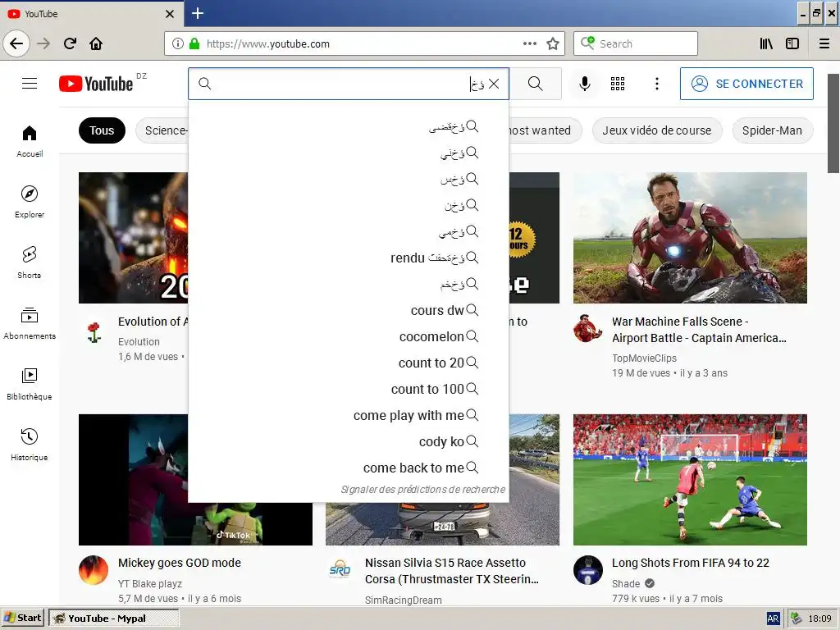Open Abonnements in the sidebar
Screen dimensions: 840x630
(30, 323)
